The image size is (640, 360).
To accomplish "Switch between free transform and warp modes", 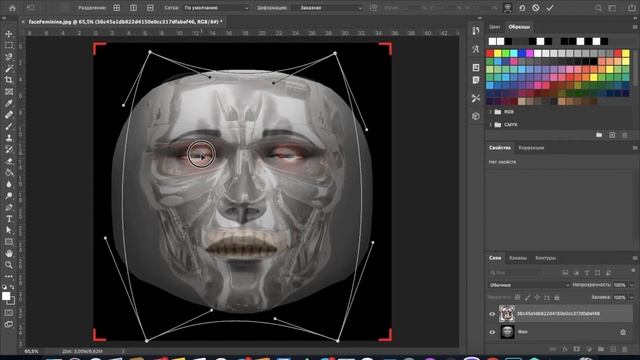I will click(x=508, y=8).
